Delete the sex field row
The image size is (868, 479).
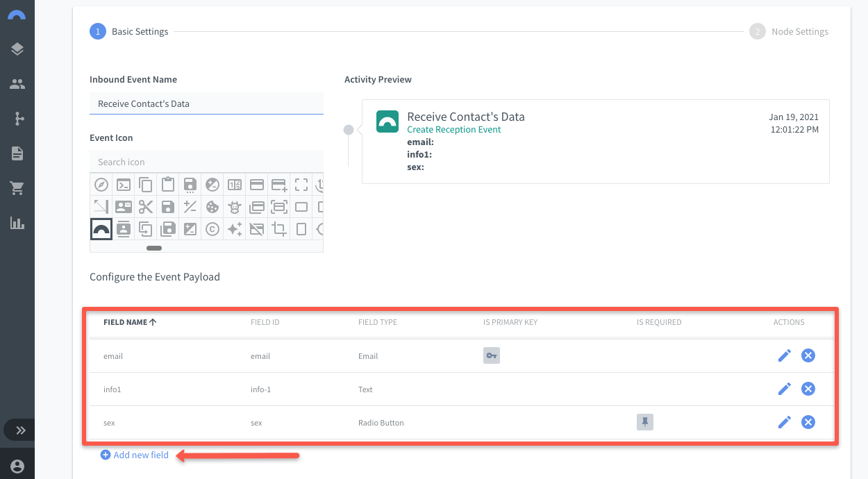coord(808,422)
